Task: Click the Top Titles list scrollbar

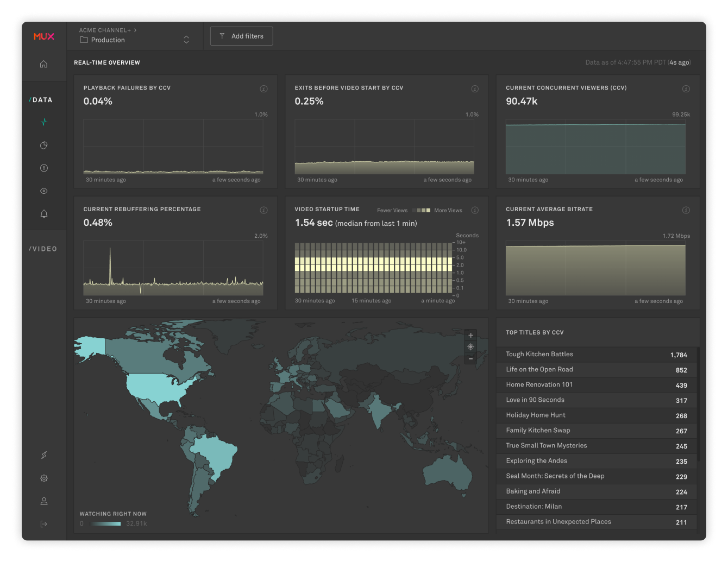Action: [698, 405]
